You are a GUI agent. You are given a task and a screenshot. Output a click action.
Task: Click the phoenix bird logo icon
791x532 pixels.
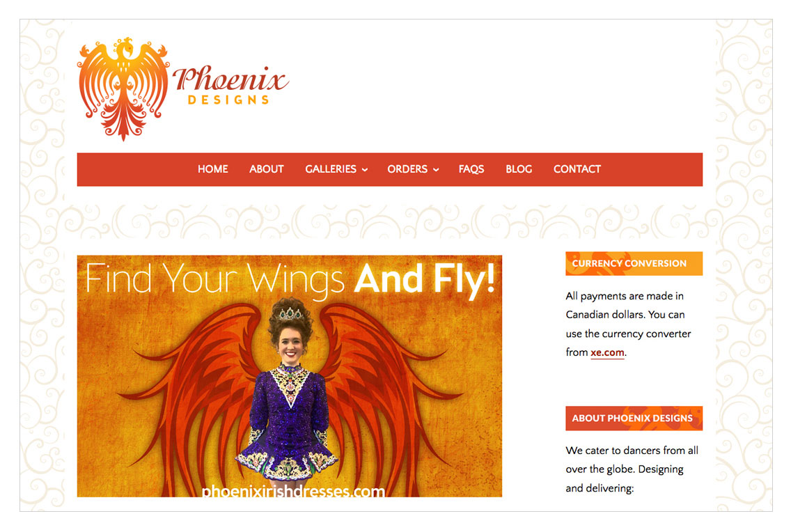[123, 89]
